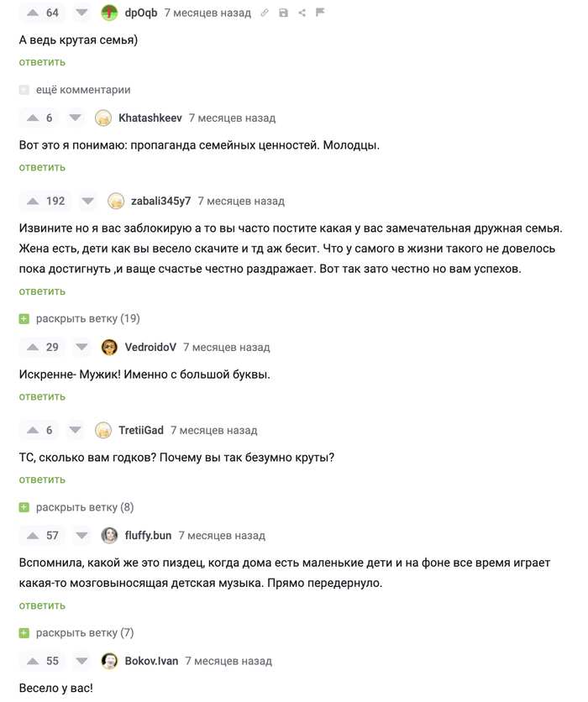This screenshot has width=588, height=702.
Task: Reply to Khatashkeev's comment
Action: [42, 167]
